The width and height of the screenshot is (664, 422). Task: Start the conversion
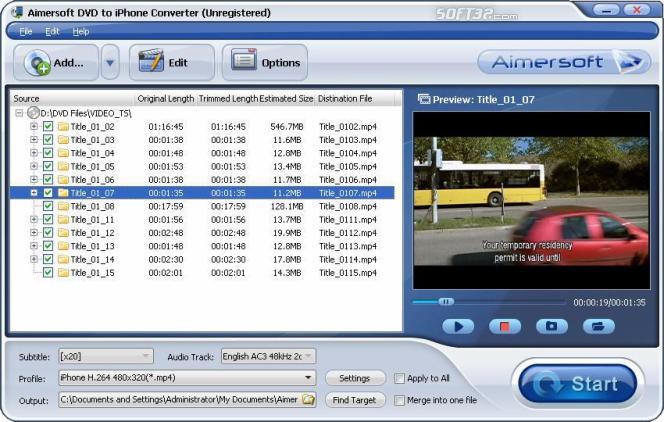click(x=578, y=384)
